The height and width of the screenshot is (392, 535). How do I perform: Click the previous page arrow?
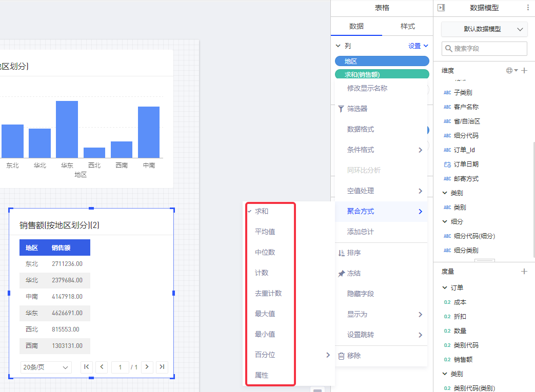(x=102, y=367)
